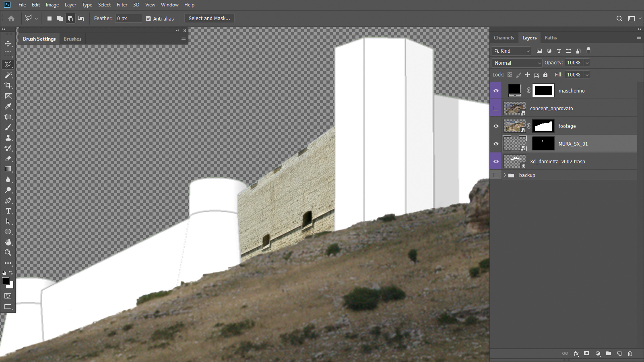
Task: Click the Feather input field
Action: (128, 19)
